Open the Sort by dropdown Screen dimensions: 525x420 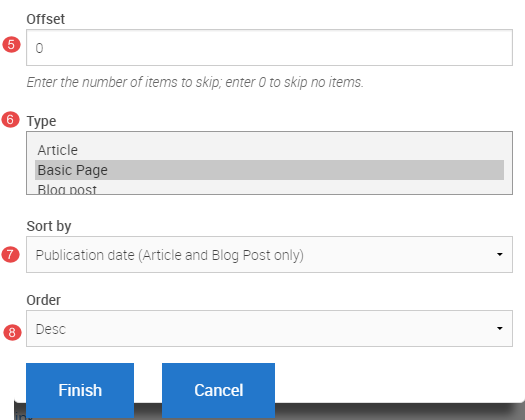click(x=269, y=255)
